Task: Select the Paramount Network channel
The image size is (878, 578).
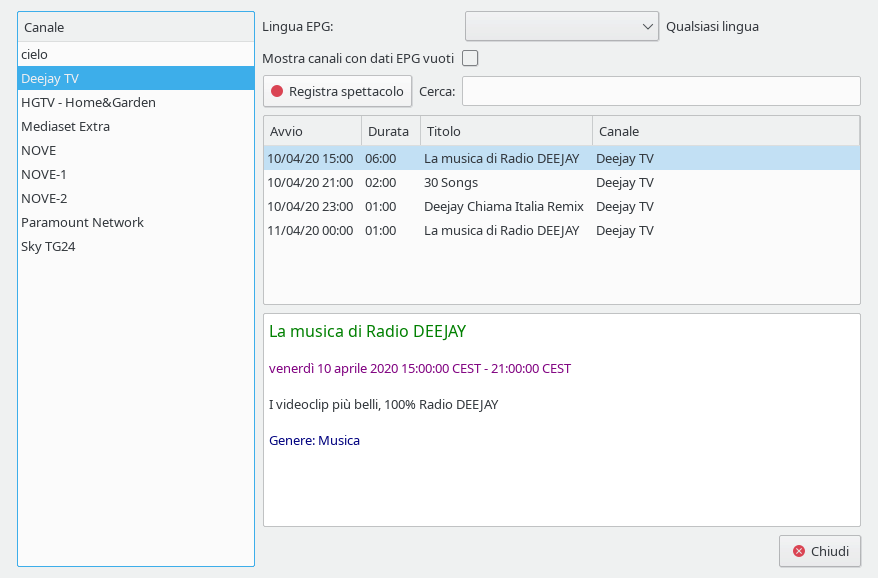Action: (136, 223)
